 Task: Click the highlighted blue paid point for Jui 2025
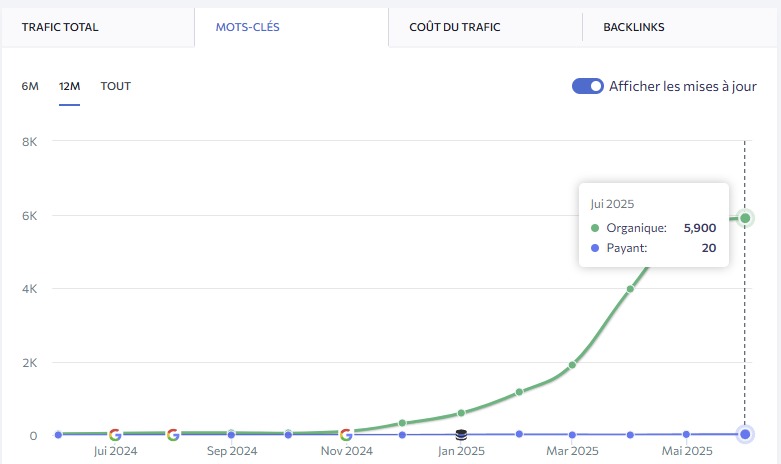(745, 434)
